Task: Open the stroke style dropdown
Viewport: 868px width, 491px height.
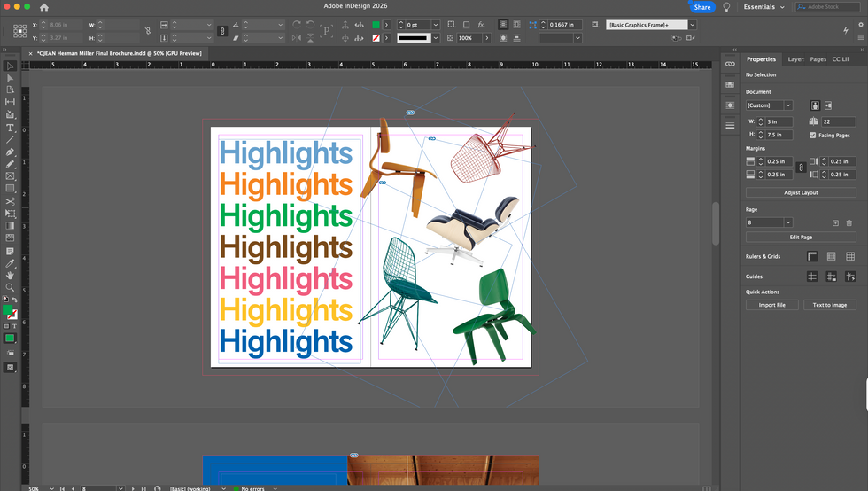Action: (436, 38)
